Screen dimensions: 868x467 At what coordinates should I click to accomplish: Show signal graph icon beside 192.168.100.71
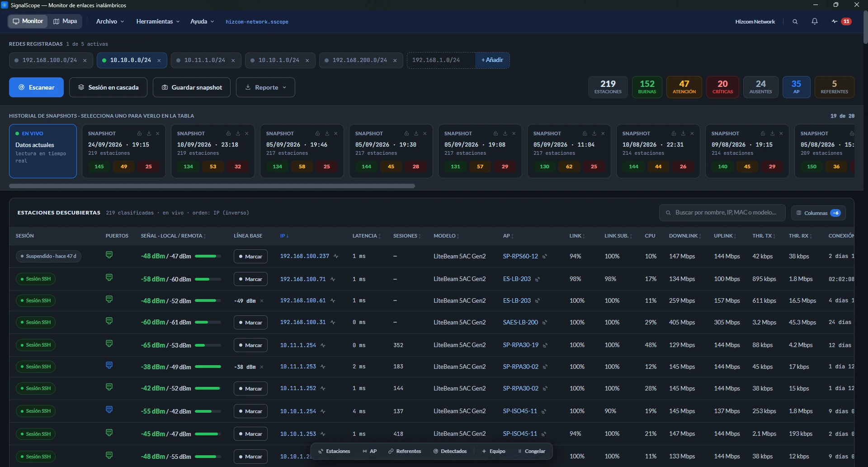point(333,280)
